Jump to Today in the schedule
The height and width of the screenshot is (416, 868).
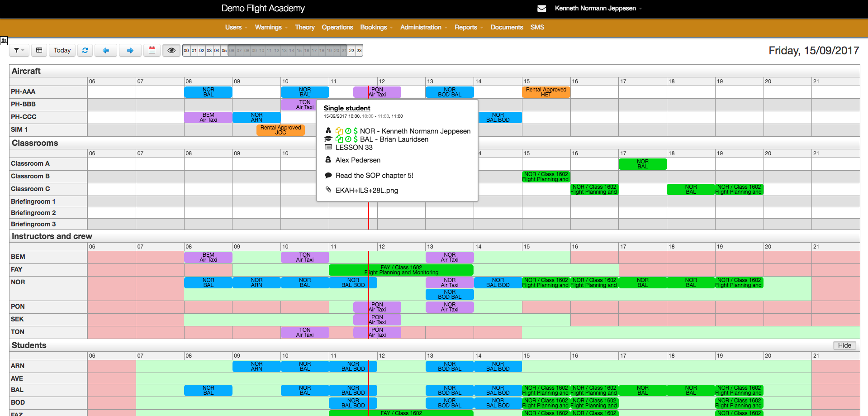pyautogui.click(x=62, y=50)
